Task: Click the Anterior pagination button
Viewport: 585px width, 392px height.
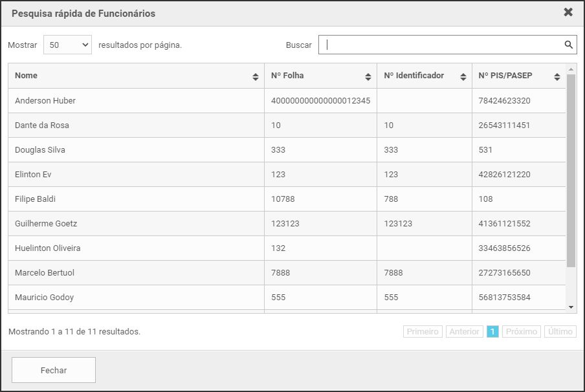Action: [464, 331]
